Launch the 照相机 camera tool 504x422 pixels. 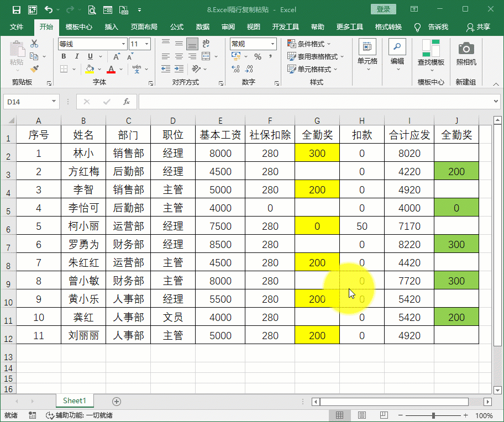pyautogui.click(x=466, y=54)
